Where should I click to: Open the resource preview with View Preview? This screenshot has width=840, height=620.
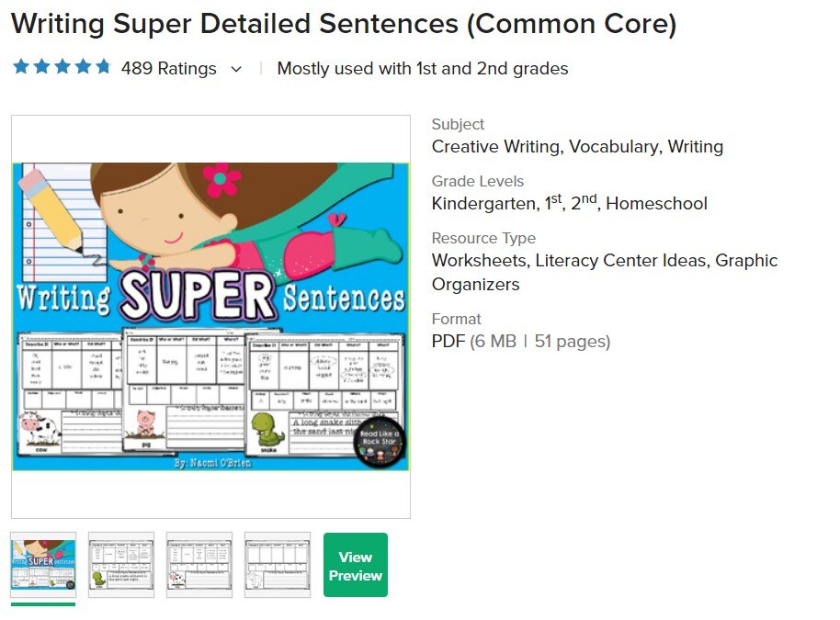(356, 565)
